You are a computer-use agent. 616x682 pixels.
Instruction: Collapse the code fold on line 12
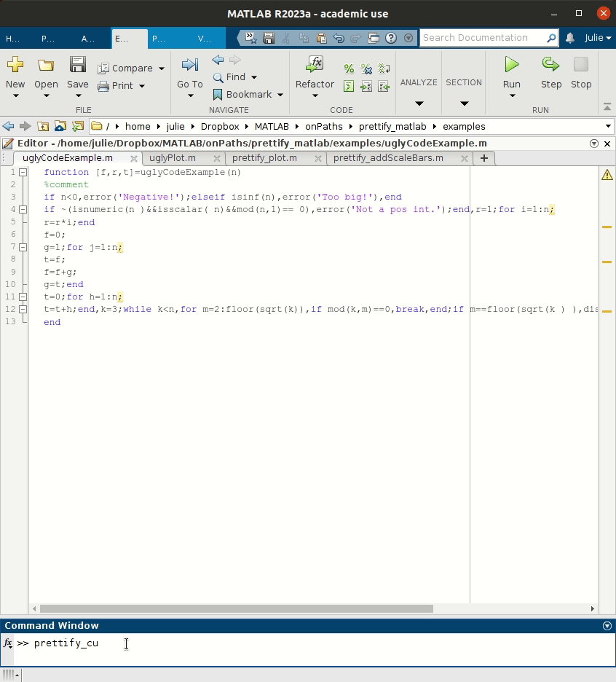point(23,309)
